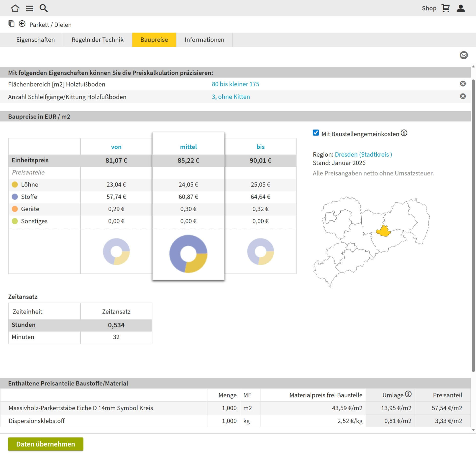
Task: Change region Dresden (Stadtkreis) link
Action: coord(363,155)
